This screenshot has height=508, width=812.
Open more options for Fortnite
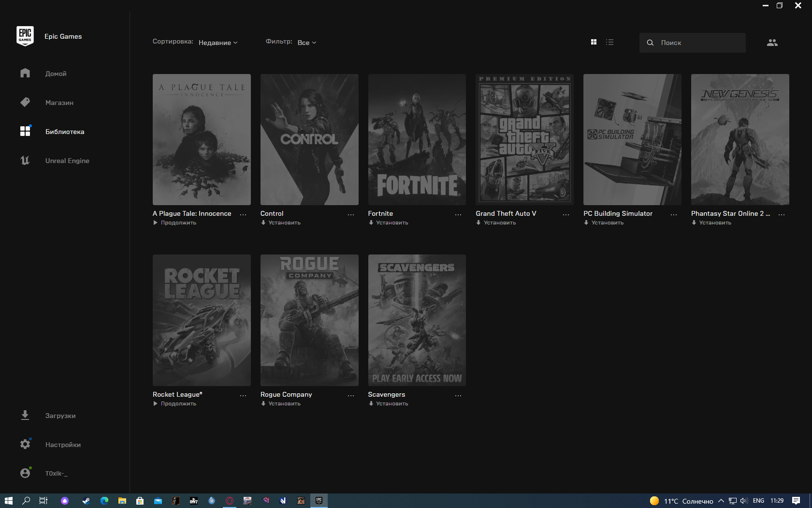click(x=458, y=214)
